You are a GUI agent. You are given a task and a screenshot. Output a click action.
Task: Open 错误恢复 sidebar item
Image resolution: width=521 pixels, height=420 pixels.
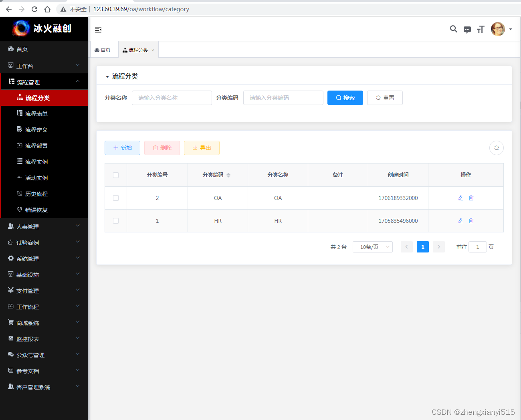pyautogui.click(x=44, y=210)
